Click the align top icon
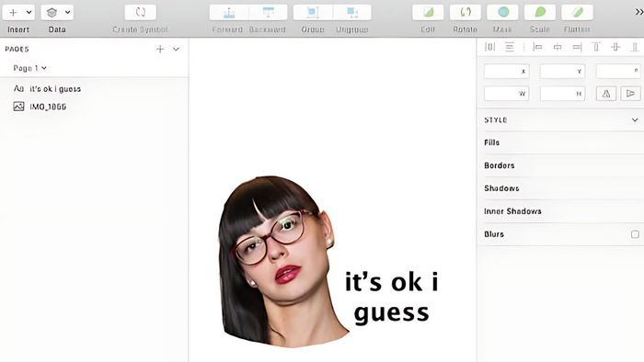Viewport: 644px width, 362px height. [596, 47]
